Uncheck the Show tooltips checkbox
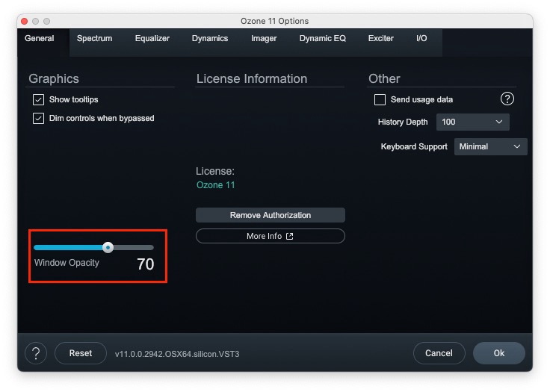The height and width of the screenshot is (392, 550). [39, 99]
